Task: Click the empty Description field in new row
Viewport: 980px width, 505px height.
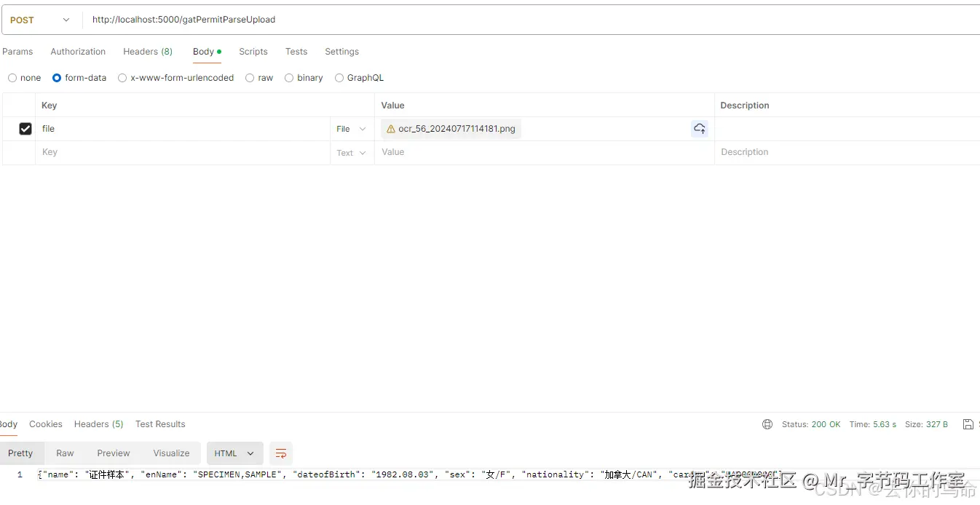Action: coord(847,153)
